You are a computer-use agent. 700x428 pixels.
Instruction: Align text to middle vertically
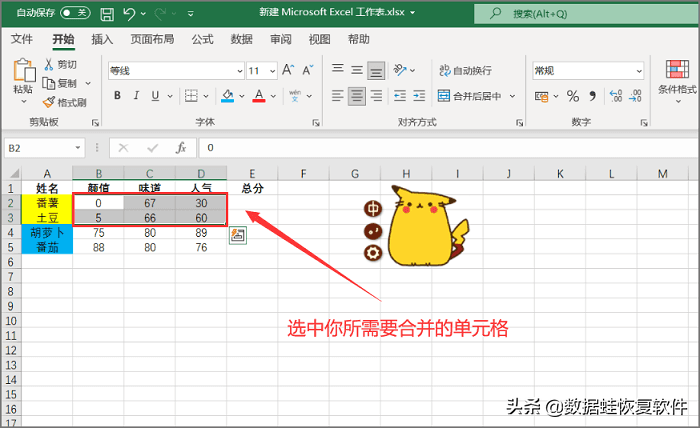click(357, 70)
